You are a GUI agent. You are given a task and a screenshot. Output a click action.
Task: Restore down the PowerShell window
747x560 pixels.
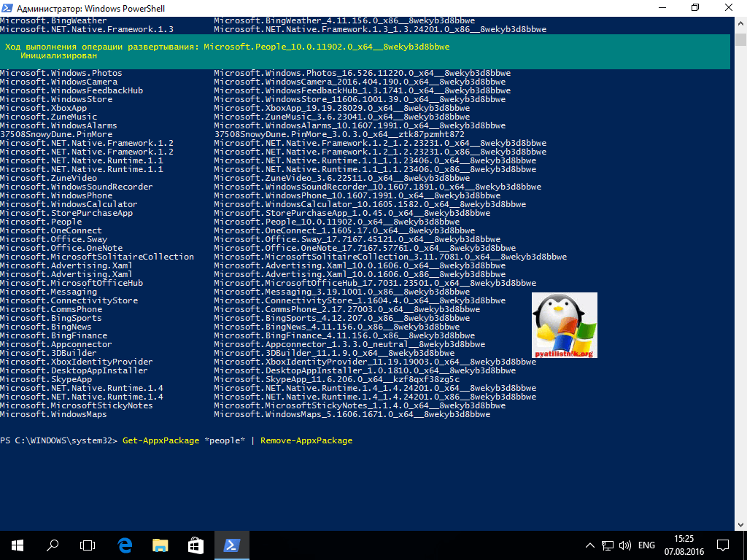coord(694,7)
